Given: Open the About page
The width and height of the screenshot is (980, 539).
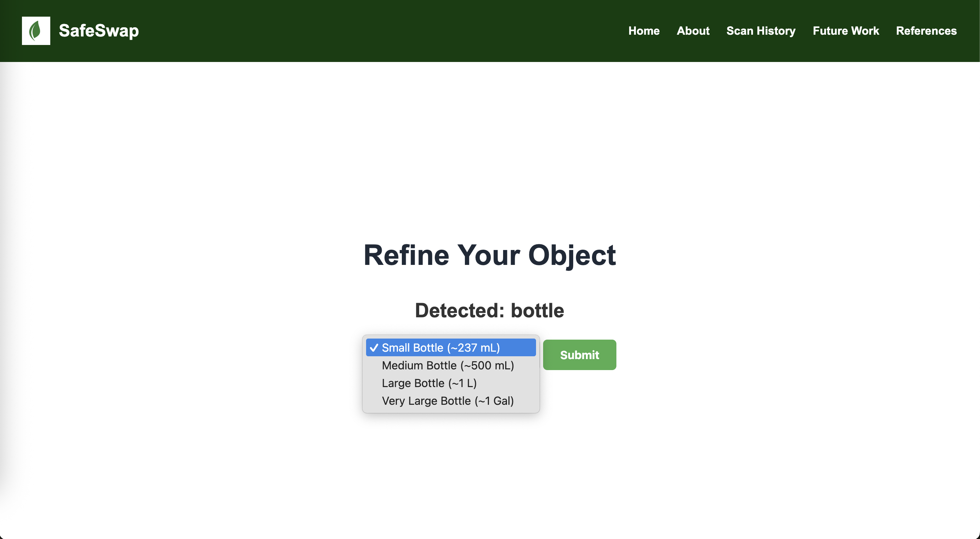Looking at the screenshot, I should pyautogui.click(x=693, y=31).
